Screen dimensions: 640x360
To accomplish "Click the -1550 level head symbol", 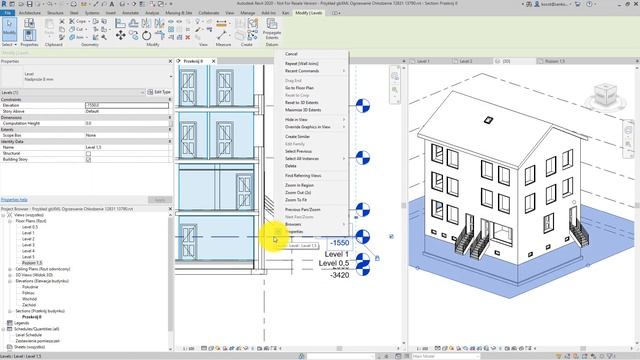I will click(x=363, y=236).
